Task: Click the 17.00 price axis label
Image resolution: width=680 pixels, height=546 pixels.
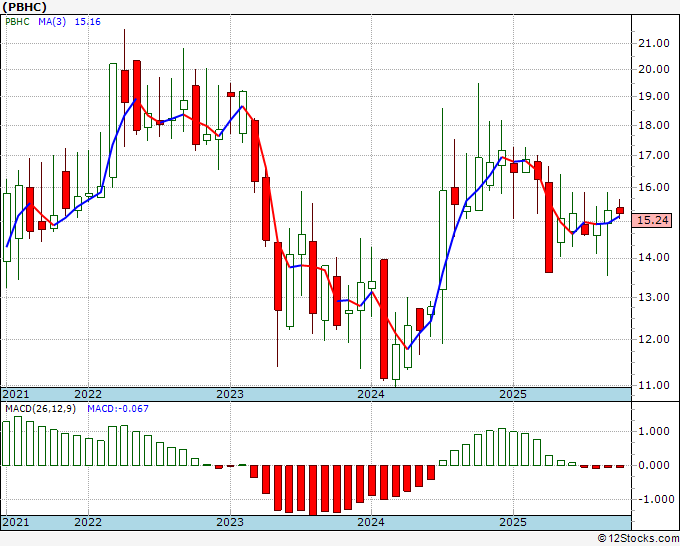Action: point(654,155)
